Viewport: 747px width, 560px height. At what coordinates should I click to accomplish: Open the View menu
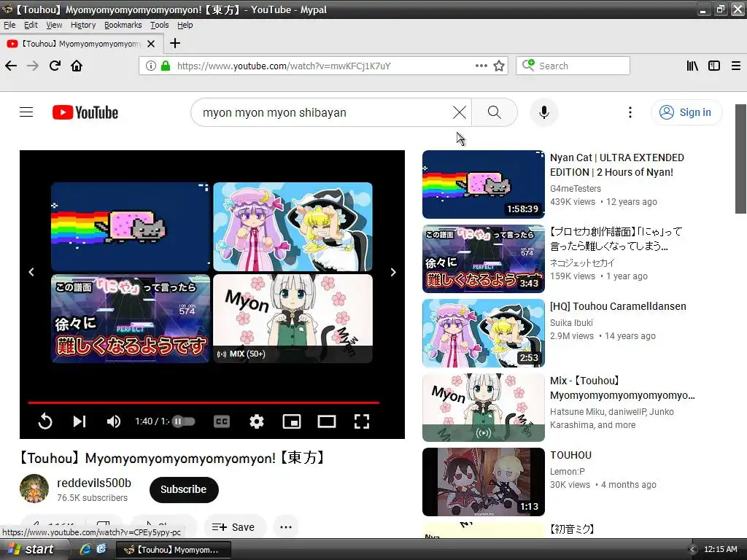(54, 25)
